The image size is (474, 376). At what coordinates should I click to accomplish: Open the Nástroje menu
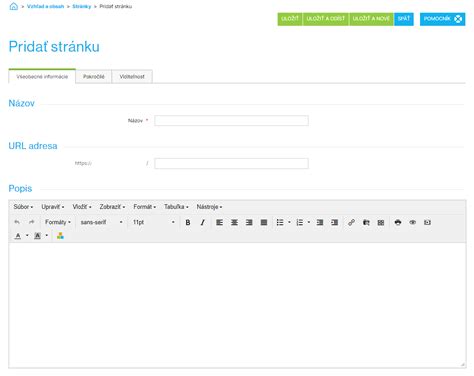[x=209, y=207]
